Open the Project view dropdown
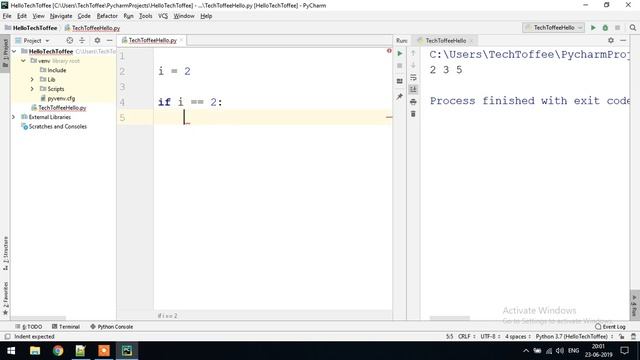This screenshot has height=360, width=640. point(32,40)
